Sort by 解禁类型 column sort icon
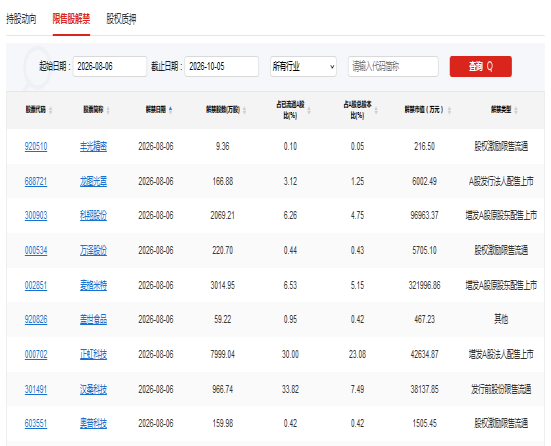 (x=516, y=110)
